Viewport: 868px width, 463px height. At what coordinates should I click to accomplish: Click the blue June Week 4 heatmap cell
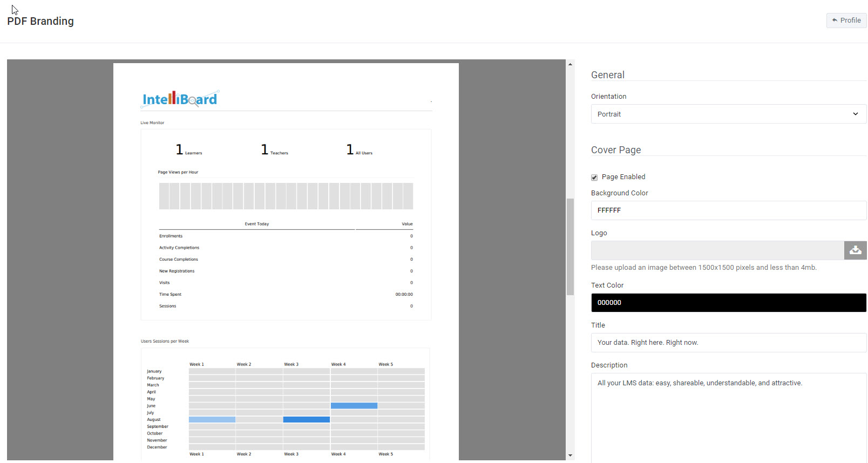coord(354,406)
